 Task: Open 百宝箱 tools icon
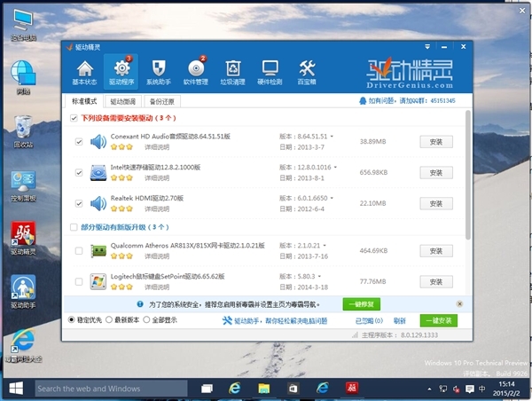tap(307, 72)
